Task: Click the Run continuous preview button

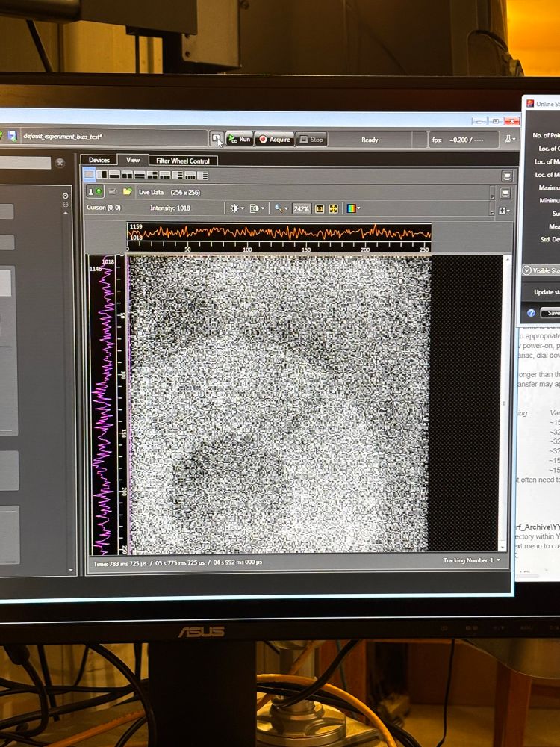Action: point(239,139)
